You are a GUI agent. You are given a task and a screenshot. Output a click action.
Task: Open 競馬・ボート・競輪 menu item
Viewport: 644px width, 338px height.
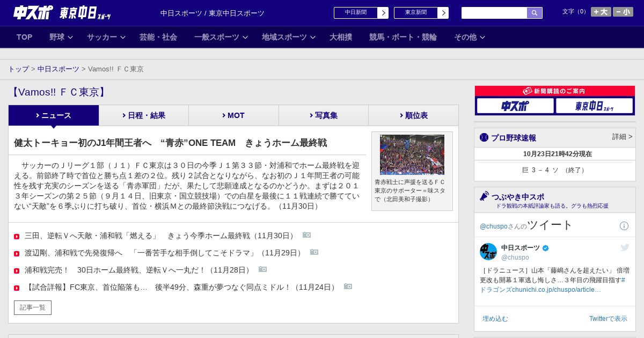tap(403, 37)
